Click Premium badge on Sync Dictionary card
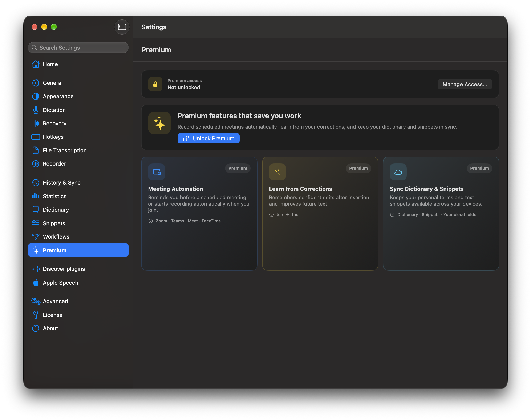 (x=479, y=169)
